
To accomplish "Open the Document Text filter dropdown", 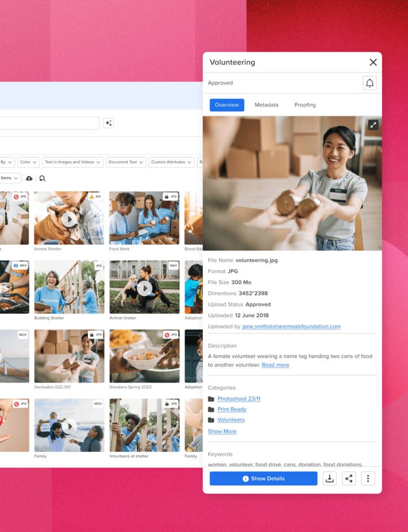I will point(126,162).
